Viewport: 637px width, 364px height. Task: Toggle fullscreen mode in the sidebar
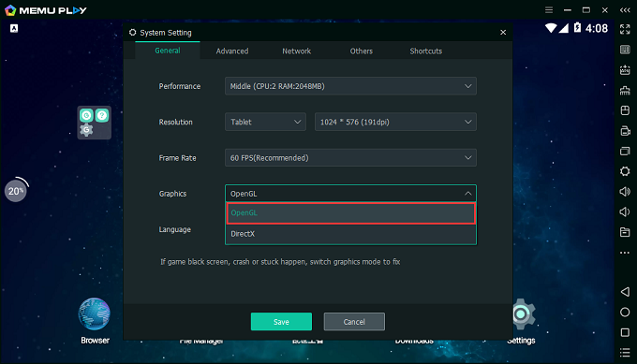point(625,29)
